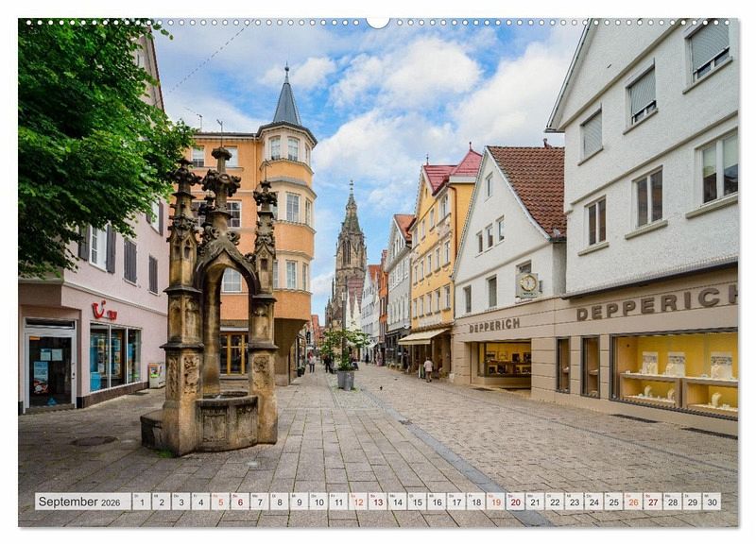Click the red TUI shop logo
The width and height of the screenshot is (756, 545).
[x=104, y=311]
